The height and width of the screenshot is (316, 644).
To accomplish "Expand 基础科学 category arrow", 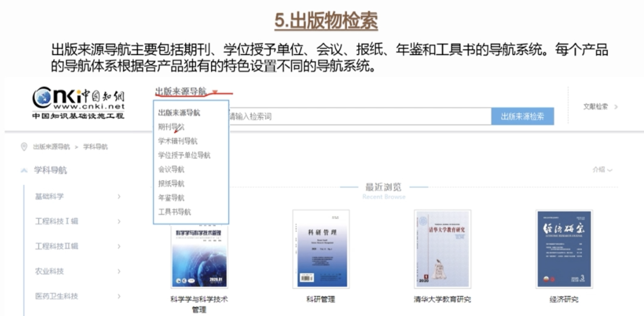I will [119, 196].
